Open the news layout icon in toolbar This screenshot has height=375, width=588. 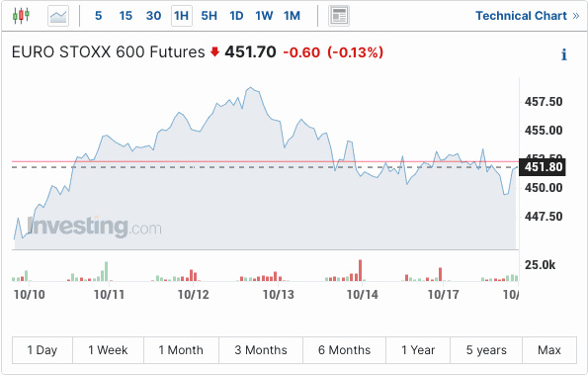[x=339, y=16]
